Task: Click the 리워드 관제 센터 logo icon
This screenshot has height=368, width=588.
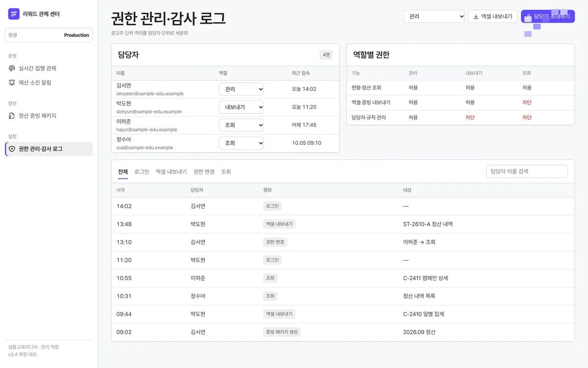Action: click(x=14, y=14)
